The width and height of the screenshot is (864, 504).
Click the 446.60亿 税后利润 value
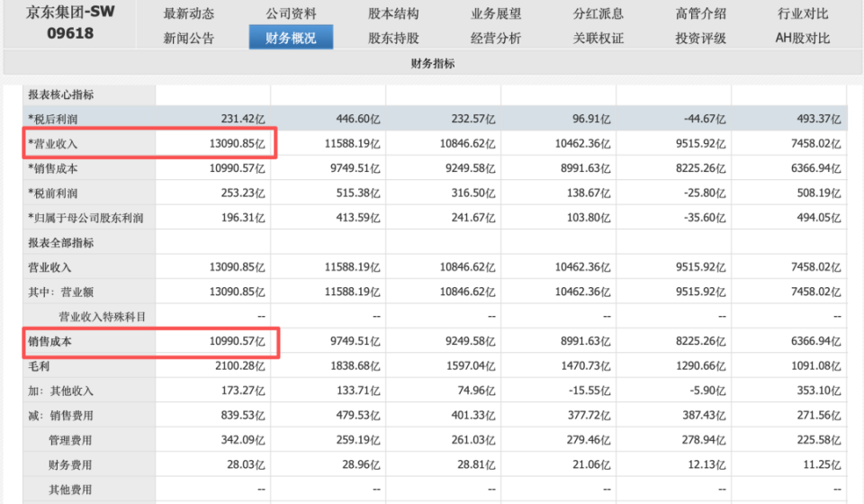click(x=358, y=119)
